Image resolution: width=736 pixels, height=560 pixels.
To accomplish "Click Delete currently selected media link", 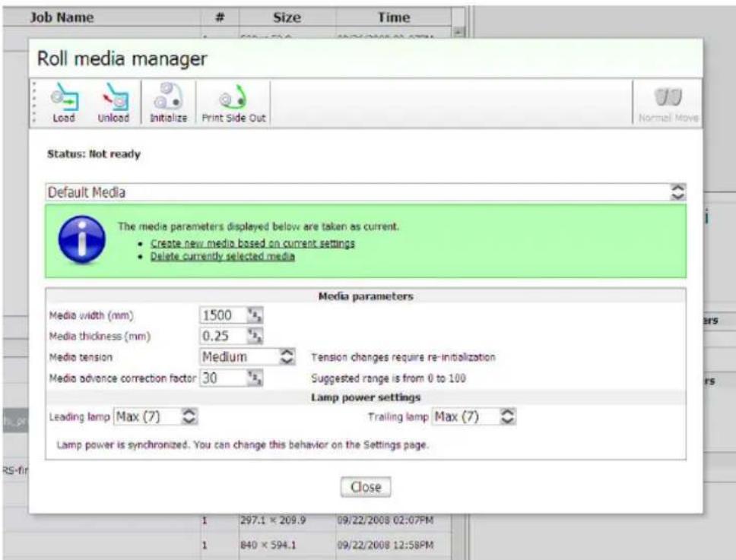I will 223,256.
